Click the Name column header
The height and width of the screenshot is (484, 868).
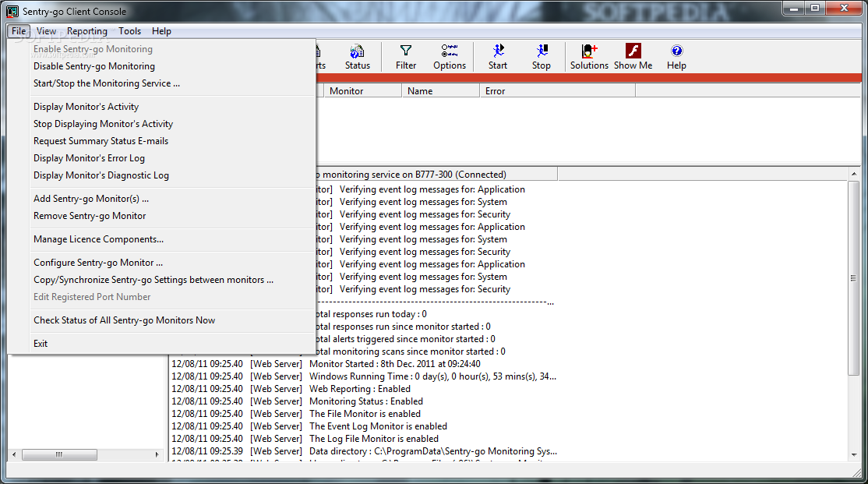(x=441, y=91)
